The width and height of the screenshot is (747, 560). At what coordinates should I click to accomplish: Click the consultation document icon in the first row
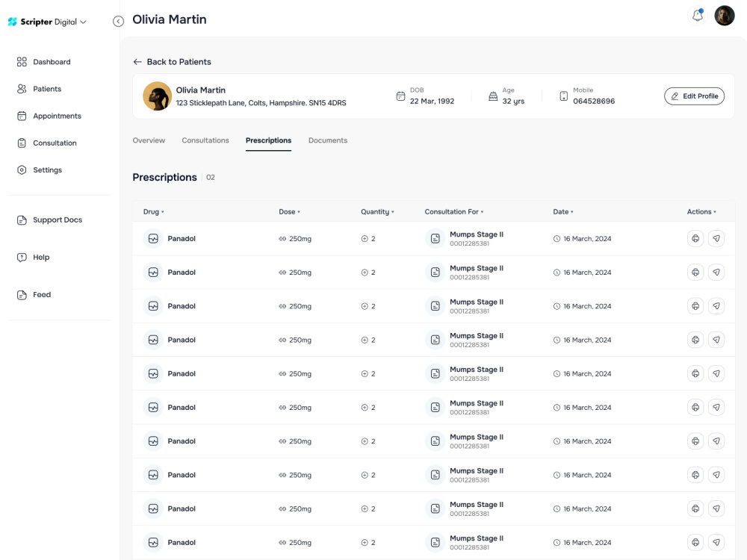pos(435,239)
